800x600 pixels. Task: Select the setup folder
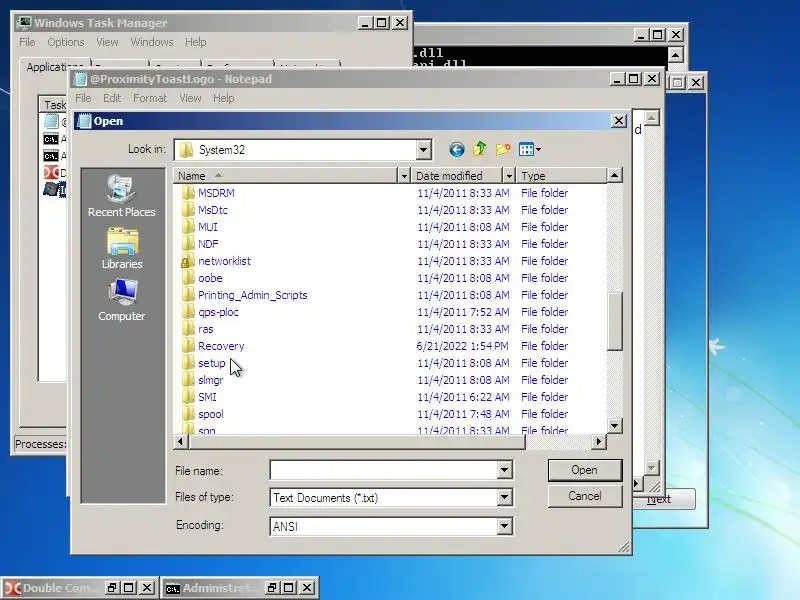[212, 363]
